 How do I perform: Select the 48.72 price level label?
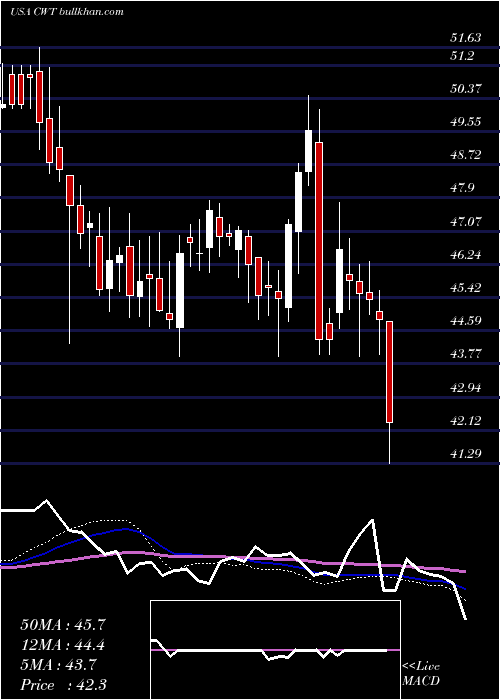click(x=466, y=155)
